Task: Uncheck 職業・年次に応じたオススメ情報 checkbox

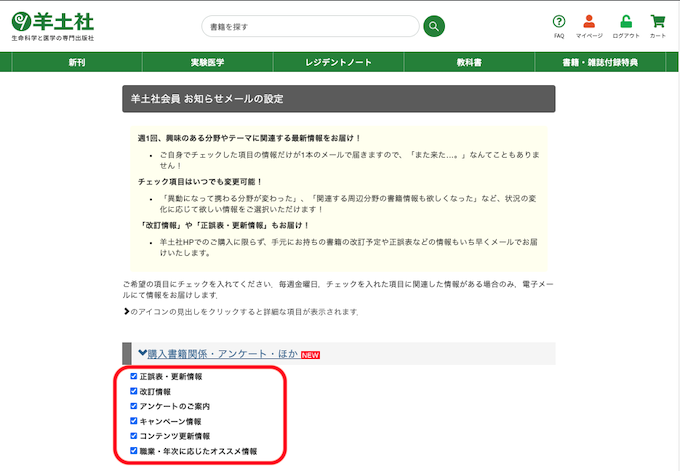Action: click(x=134, y=452)
